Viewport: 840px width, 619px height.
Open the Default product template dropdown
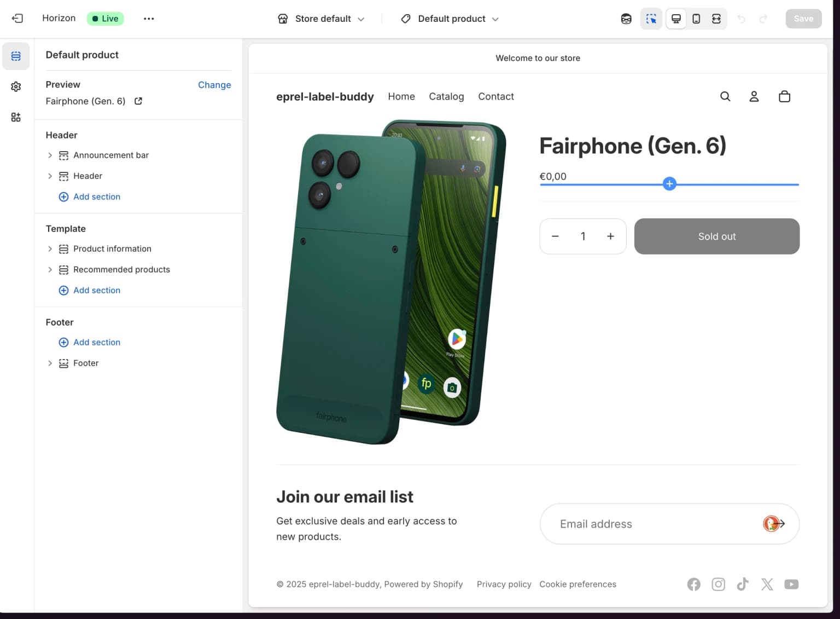pos(449,18)
